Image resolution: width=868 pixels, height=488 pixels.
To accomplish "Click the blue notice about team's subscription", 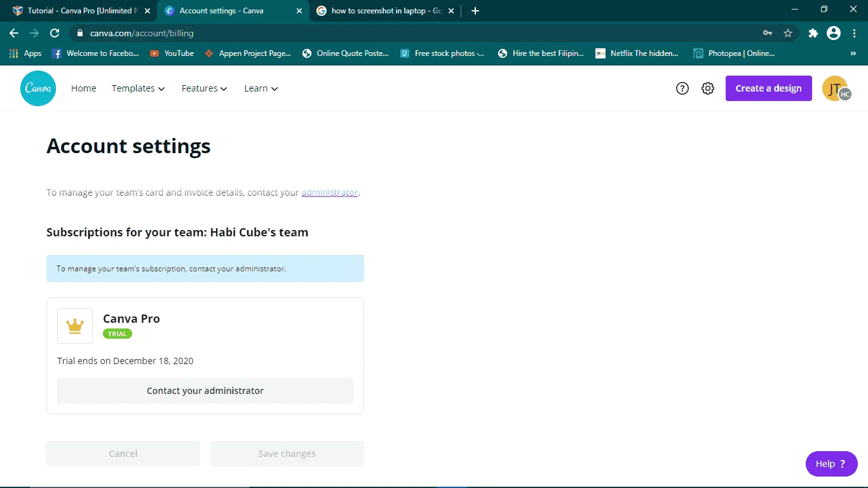I will (205, 269).
